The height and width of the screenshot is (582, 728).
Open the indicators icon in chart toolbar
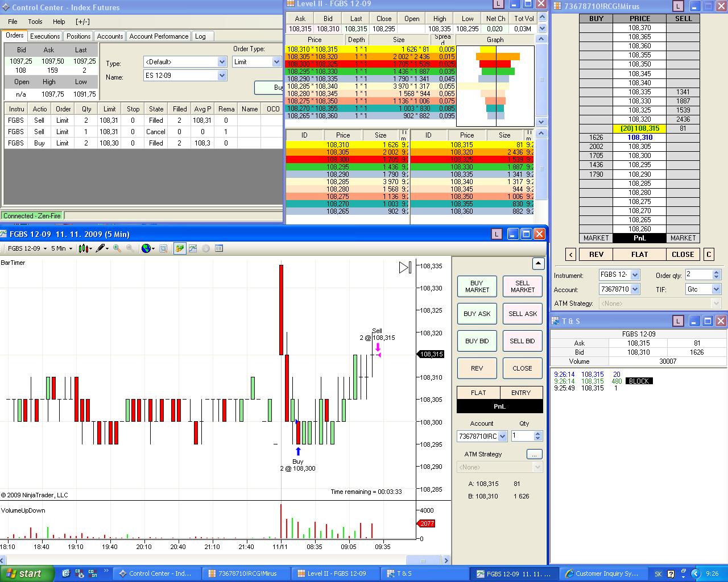[193, 248]
